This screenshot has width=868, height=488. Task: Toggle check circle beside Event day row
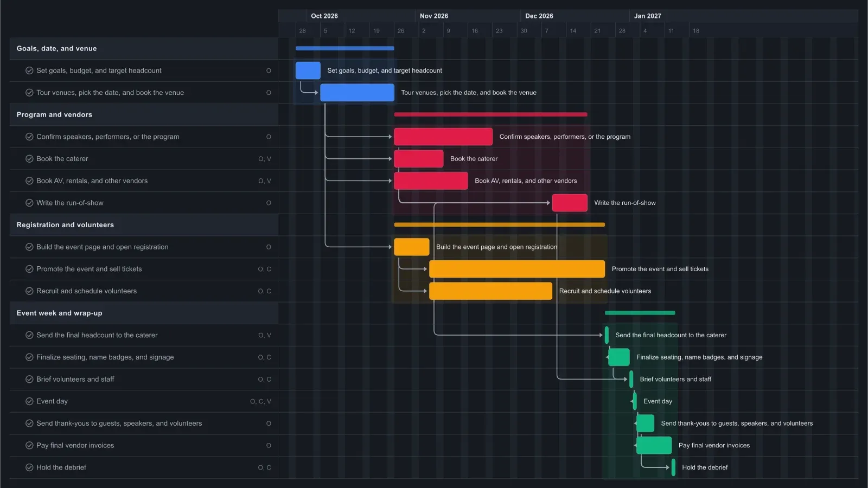coord(29,401)
